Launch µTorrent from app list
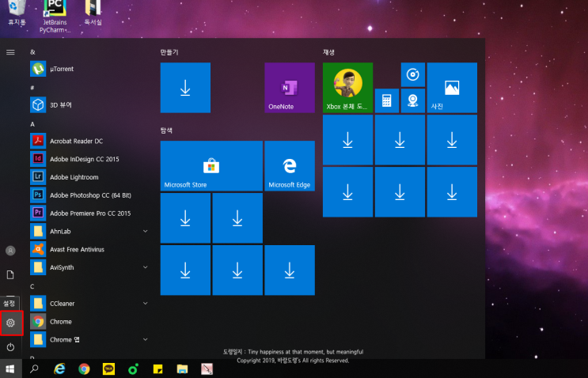The height and width of the screenshot is (378, 588). 89,69
